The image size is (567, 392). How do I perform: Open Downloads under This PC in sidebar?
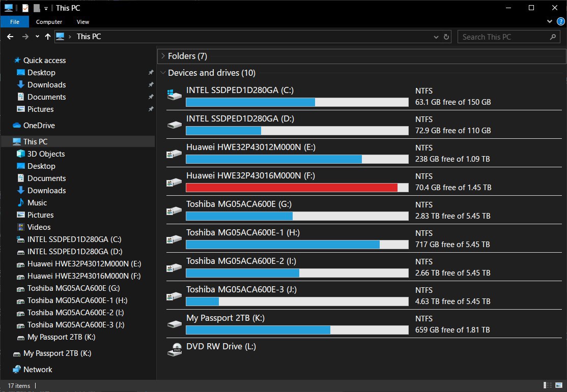coord(47,190)
